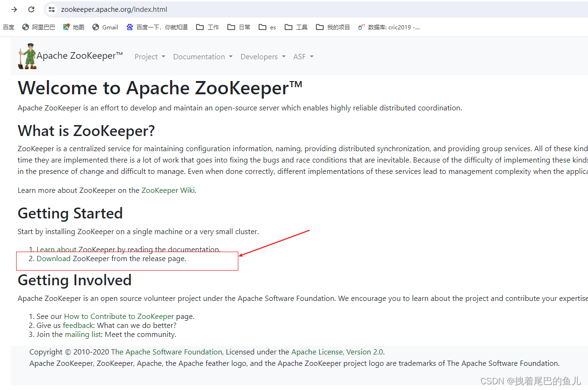
Task: Open The Apache Software Foundation link
Action: point(166,352)
